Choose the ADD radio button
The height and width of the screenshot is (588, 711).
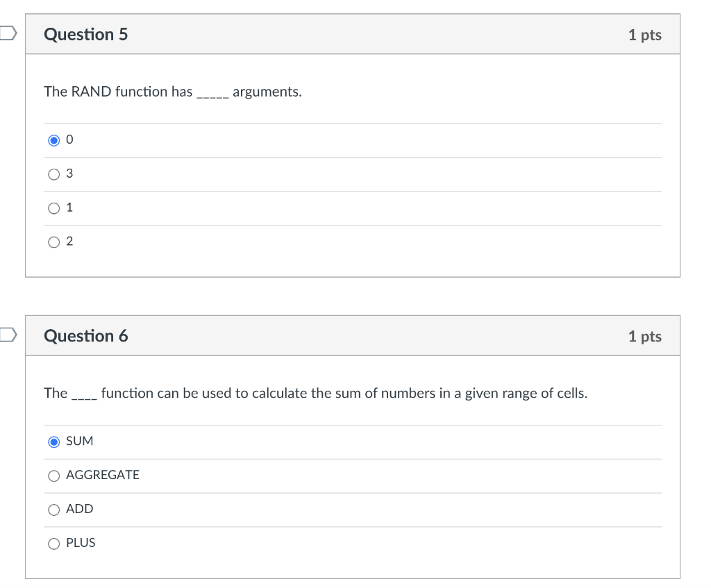click(x=54, y=510)
